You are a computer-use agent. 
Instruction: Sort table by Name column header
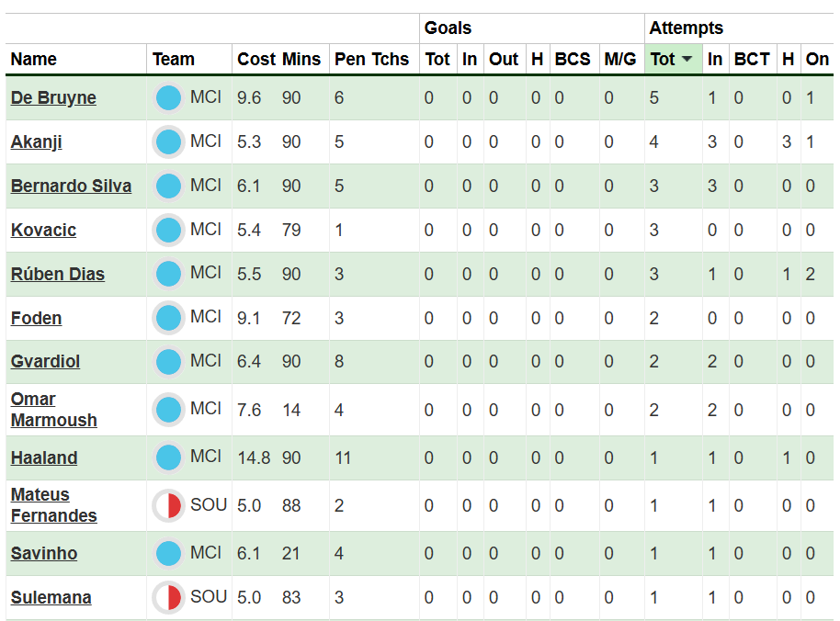click(34, 60)
